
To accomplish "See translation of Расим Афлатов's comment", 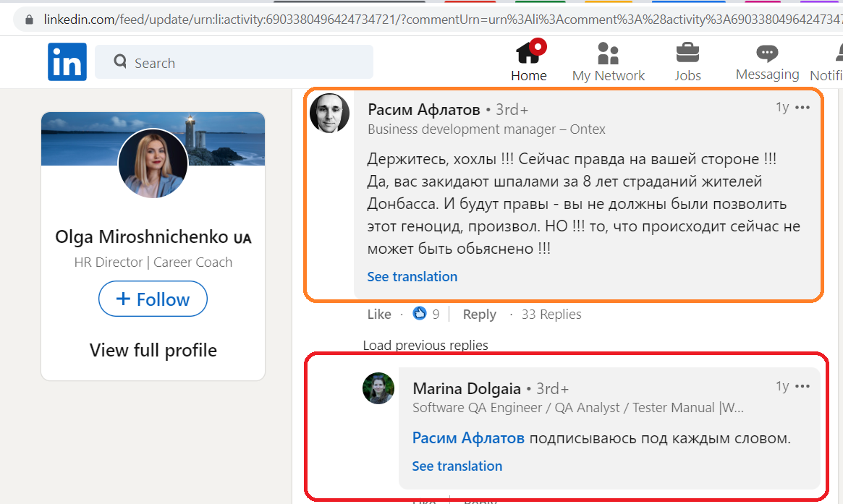I will pyautogui.click(x=412, y=277).
